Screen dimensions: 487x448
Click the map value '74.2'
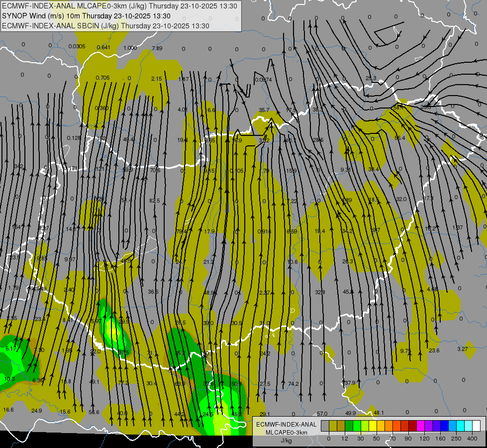[x=293, y=384]
